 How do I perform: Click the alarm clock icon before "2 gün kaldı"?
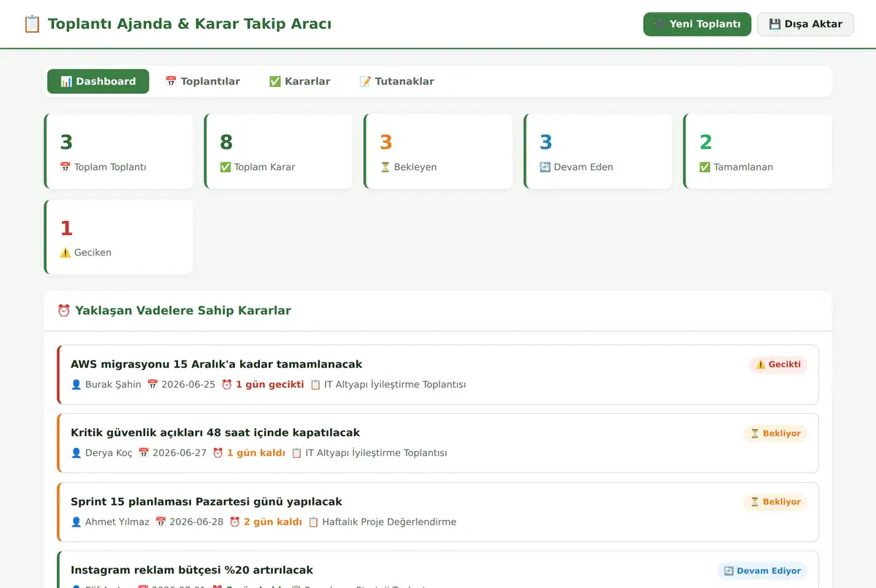point(234,522)
